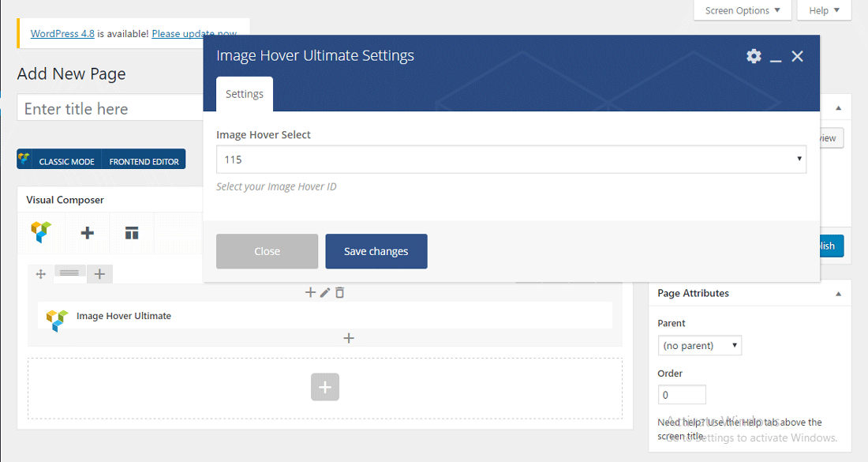Open the Templates icon in the Visual Composer toolbar

pyautogui.click(x=131, y=233)
